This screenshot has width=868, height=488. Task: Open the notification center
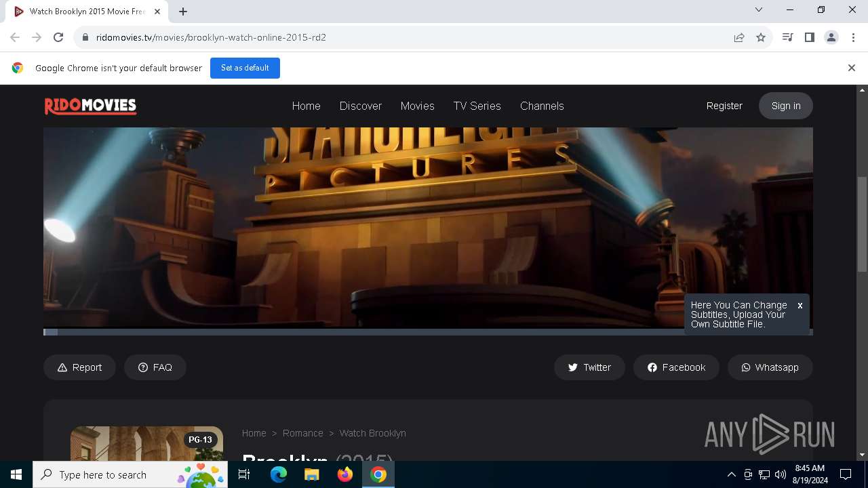pos(846,474)
